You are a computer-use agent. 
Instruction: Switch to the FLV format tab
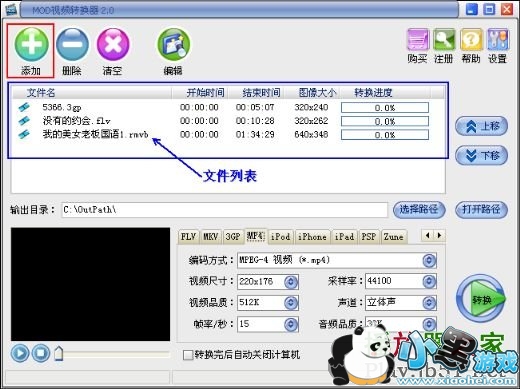point(188,237)
